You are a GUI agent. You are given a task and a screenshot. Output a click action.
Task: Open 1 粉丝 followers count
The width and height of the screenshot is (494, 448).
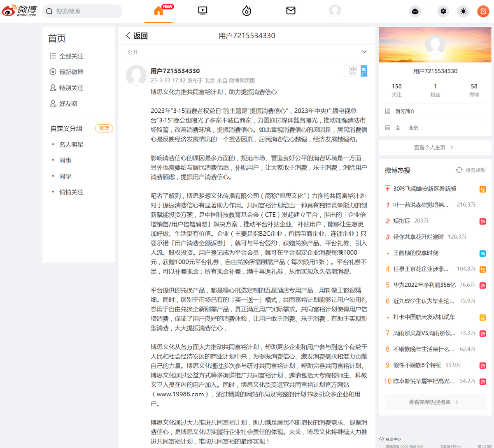[x=435, y=90]
